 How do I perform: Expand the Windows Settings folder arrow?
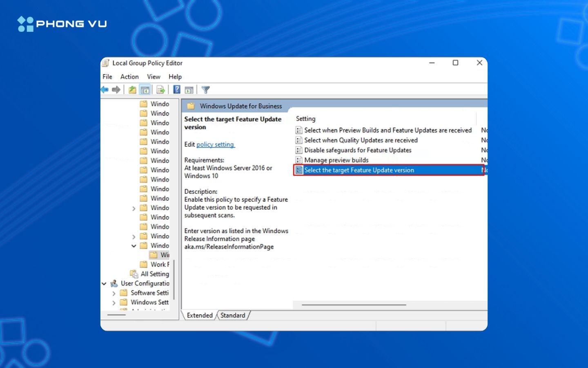click(114, 303)
